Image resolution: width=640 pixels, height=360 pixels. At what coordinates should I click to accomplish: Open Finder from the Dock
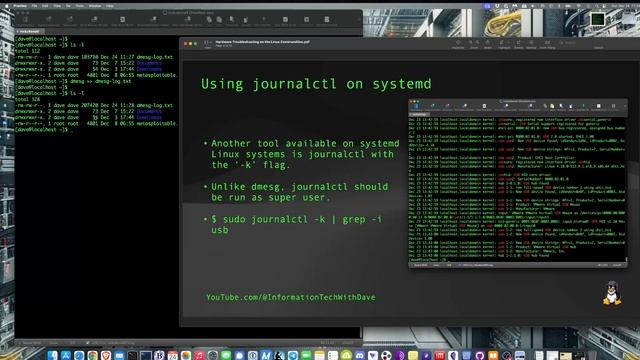pos(52,355)
